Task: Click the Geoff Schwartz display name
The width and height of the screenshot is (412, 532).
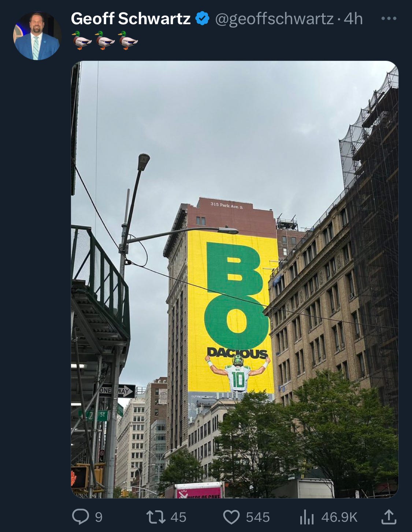Action: coord(131,18)
